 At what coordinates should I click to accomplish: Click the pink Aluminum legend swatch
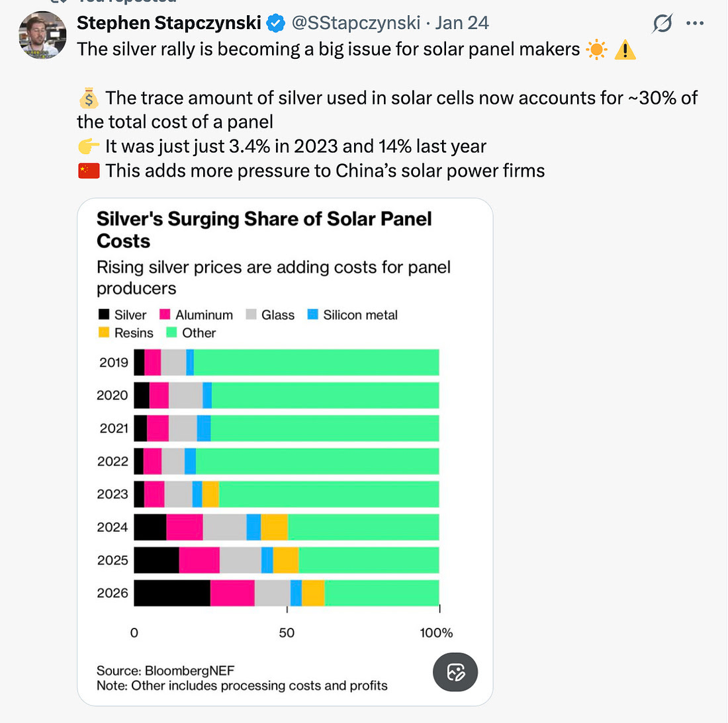(165, 314)
